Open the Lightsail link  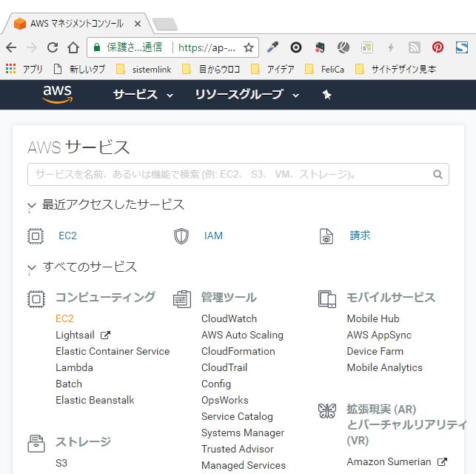click(x=75, y=335)
